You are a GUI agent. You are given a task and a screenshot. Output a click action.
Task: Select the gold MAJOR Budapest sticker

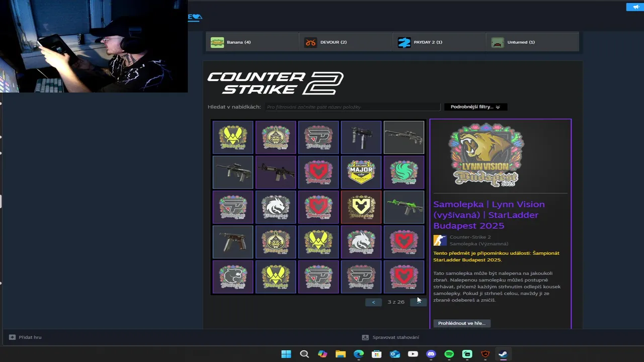coord(361,172)
